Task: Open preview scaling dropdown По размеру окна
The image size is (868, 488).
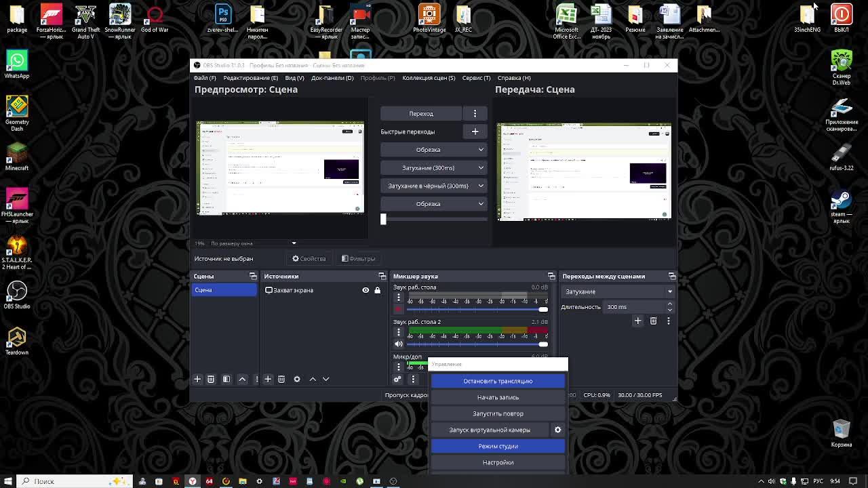Action: pos(254,243)
